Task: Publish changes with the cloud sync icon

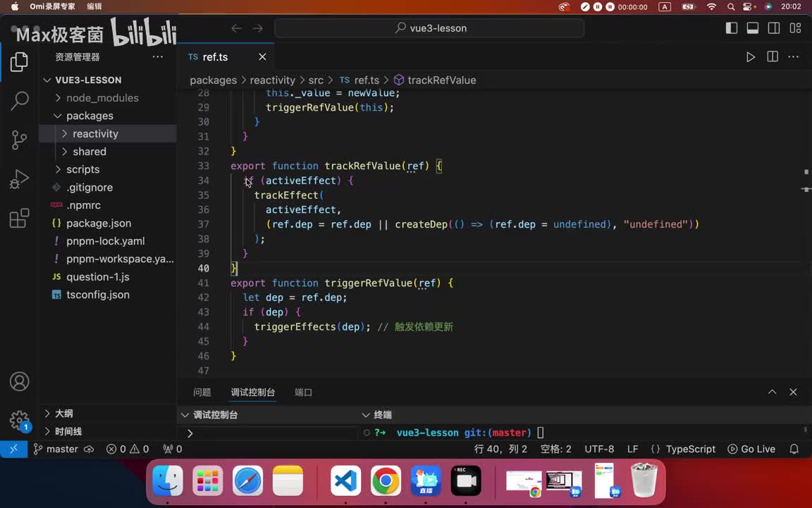Action: 89,449
